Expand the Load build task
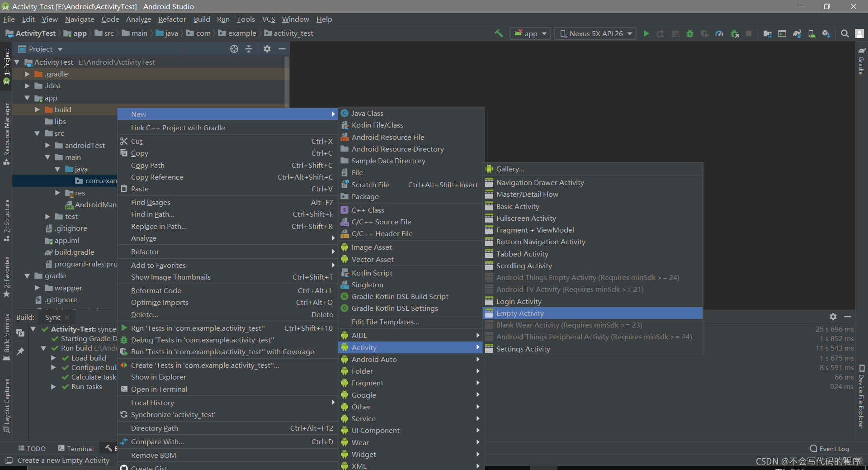The image size is (868, 470). coord(54,358)
